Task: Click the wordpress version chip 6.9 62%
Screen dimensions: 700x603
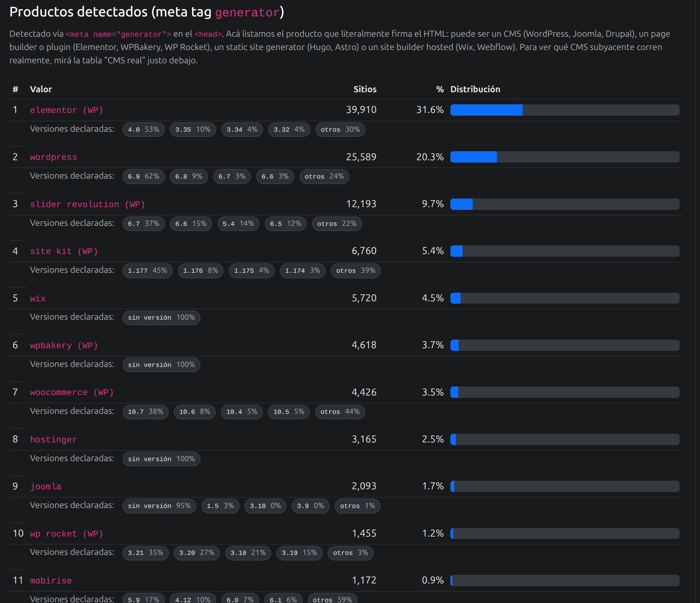Action: point(144,177)
